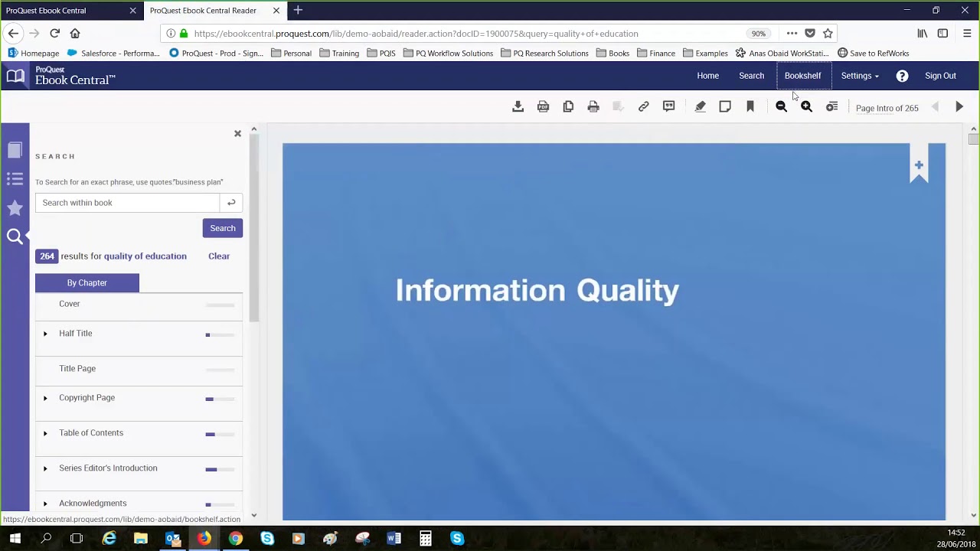Select the search magnifier sidebar icon
The height and width of the screenshot is (551, 980).
click(x=15, y=236)
